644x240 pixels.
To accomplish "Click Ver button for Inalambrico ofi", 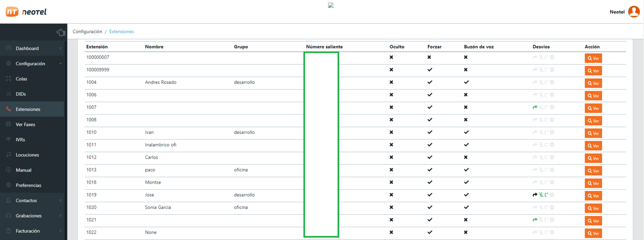I will pos(593,146).
